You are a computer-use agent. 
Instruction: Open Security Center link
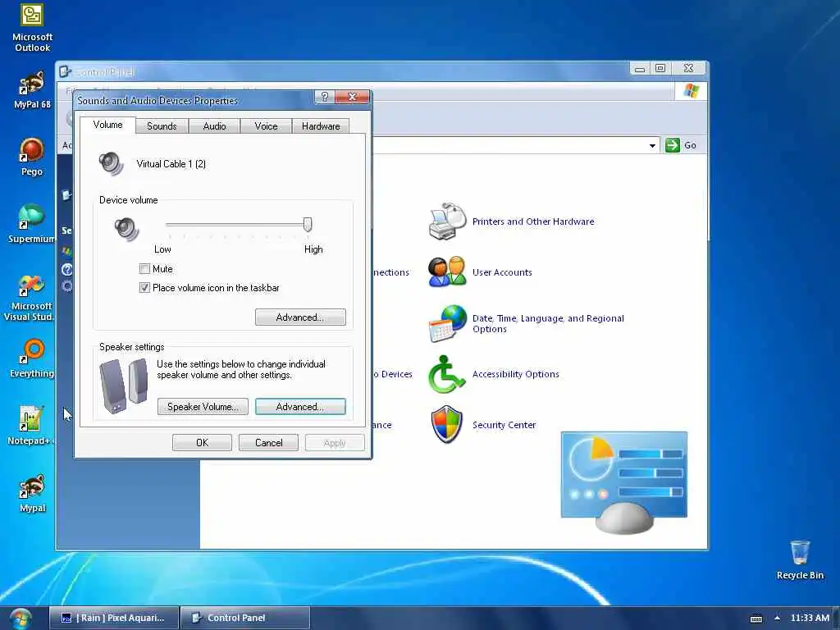click(504, 425)
